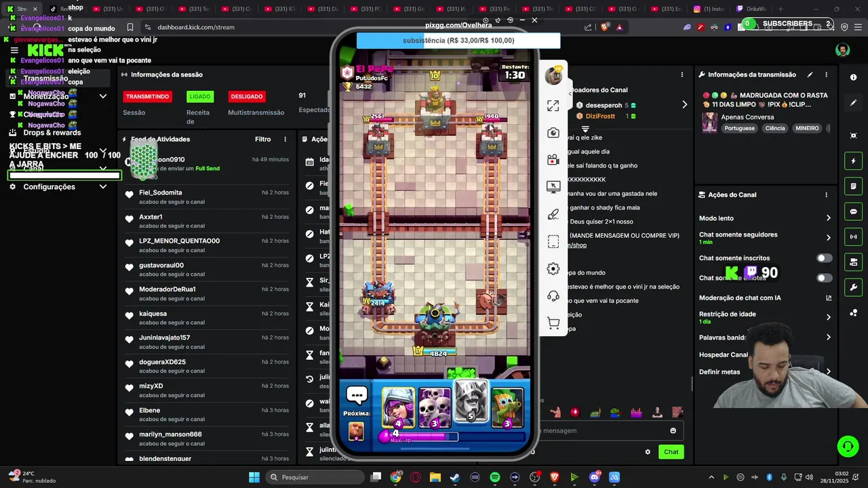Image resolution: width=868 pixels, height=488 pixels.
Task: Take a screenshot with emulator camera icon
Action: [553, 133]
